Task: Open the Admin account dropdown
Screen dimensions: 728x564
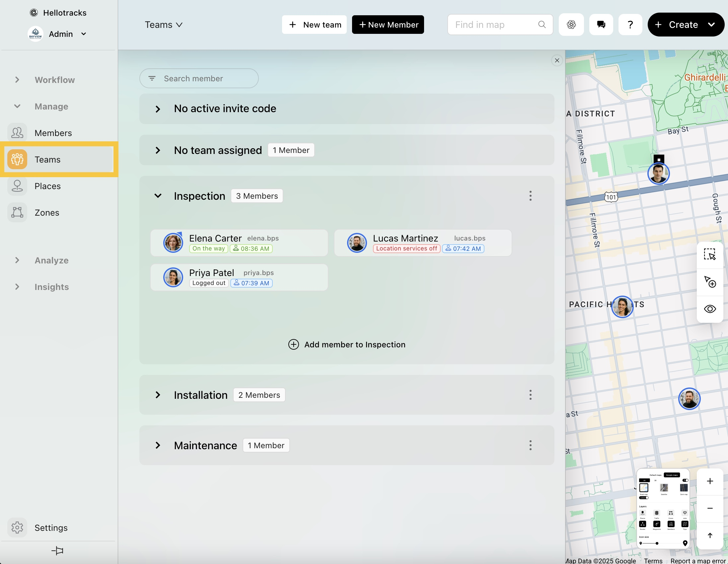Action: point(83,34)
